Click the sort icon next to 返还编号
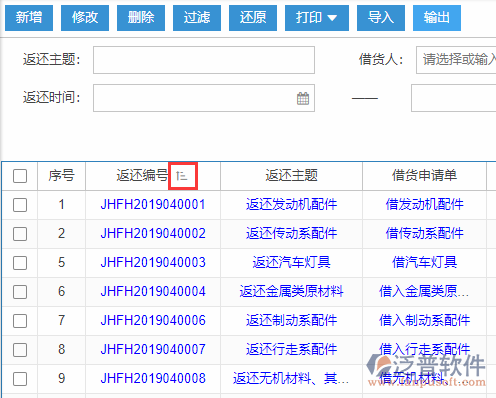This screenshot has width=496, height=398. 183,176
